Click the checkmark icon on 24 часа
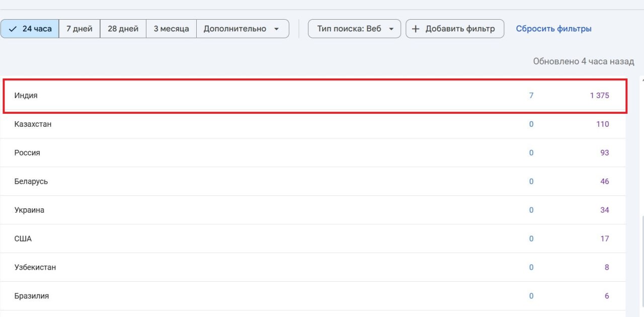 click(13, 29)
